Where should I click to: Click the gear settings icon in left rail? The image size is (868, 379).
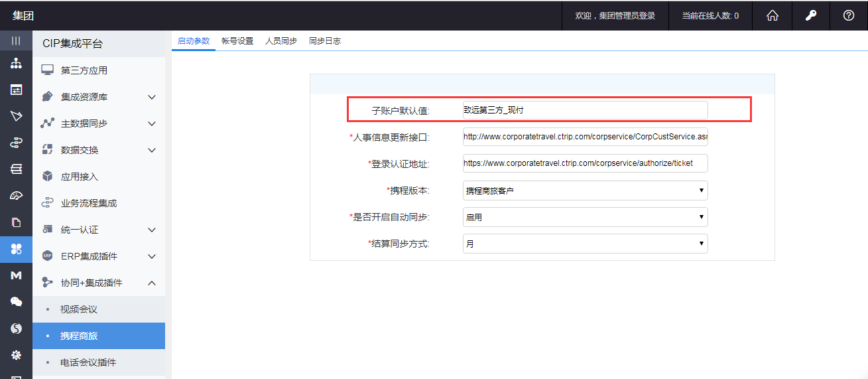[16, 355]
